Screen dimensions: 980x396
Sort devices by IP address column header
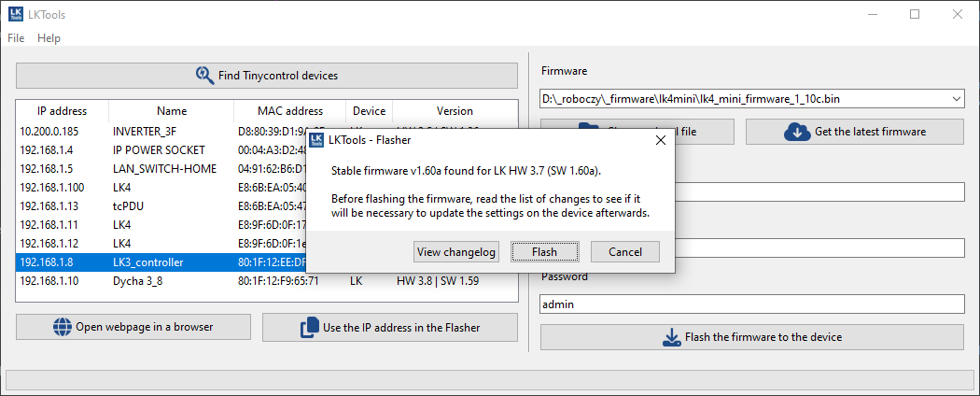click(62, 111)
